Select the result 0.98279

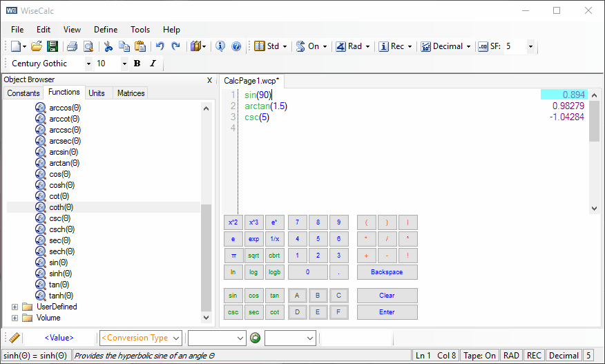point(568,106)
